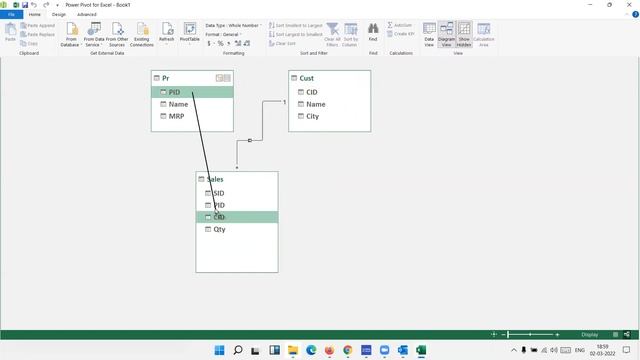
Task: Open Existing Connections dialog
Action: (x=142, y=34)
